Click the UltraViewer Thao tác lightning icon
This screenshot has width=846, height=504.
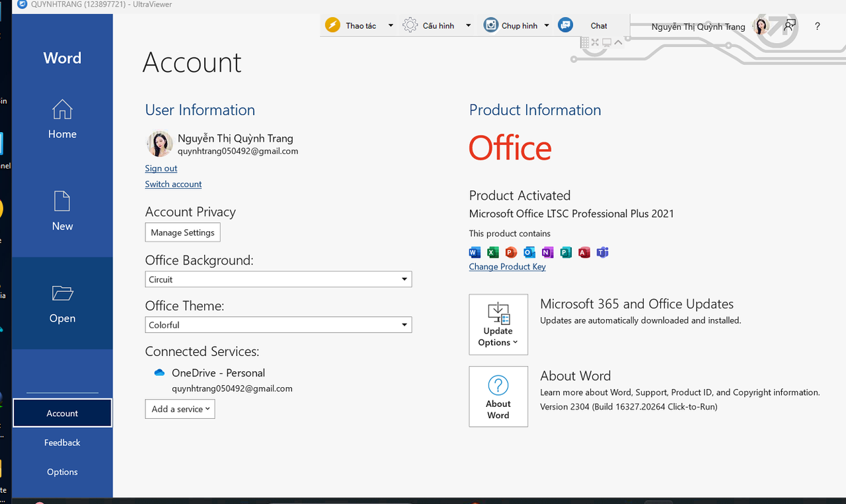point(332,25)
